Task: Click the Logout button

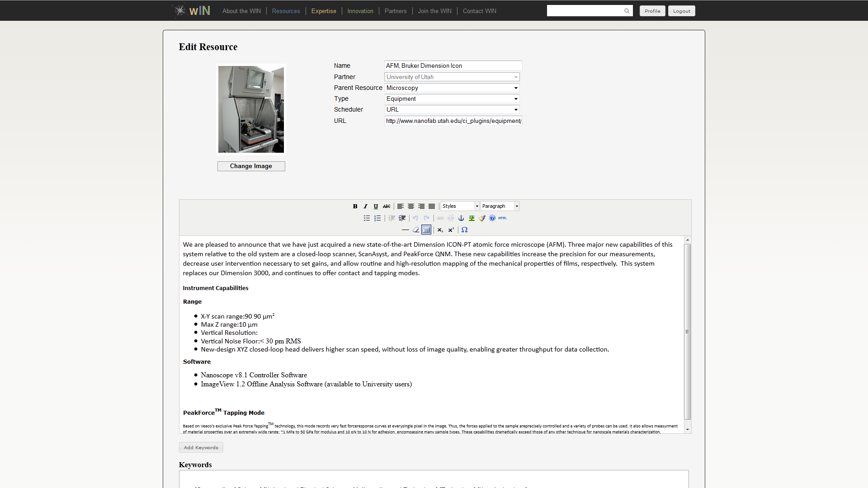Action: click(682, 11)
